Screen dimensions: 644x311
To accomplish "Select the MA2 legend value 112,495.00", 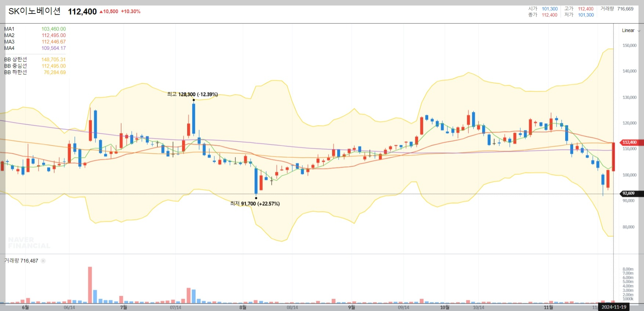I will tap(54, 35).
